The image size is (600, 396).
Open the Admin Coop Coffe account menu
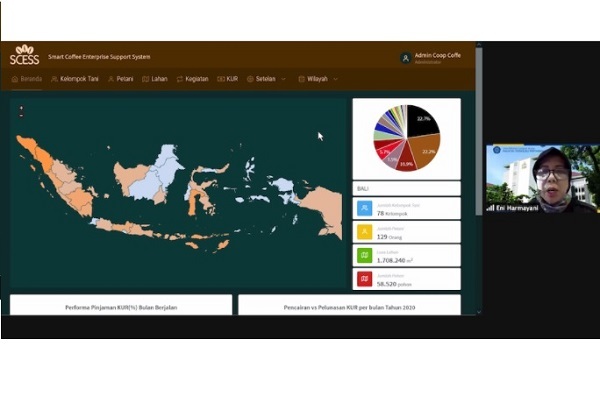[x=437, y=58]
